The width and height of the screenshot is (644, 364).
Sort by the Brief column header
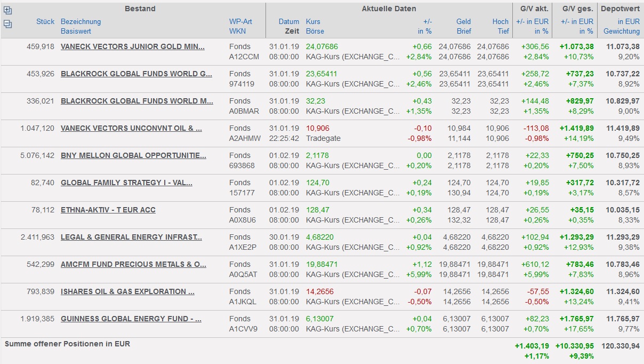tap(463, 31)
